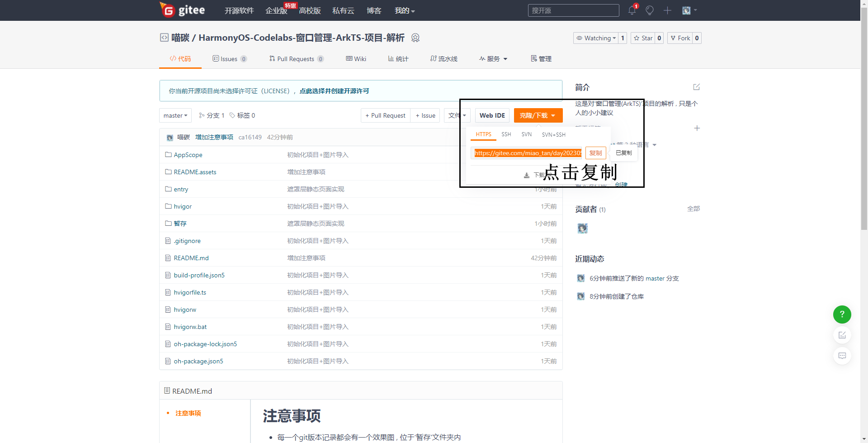Click the 标签 0 link
This screenshot has width=868, height=443.
point(242,115)
